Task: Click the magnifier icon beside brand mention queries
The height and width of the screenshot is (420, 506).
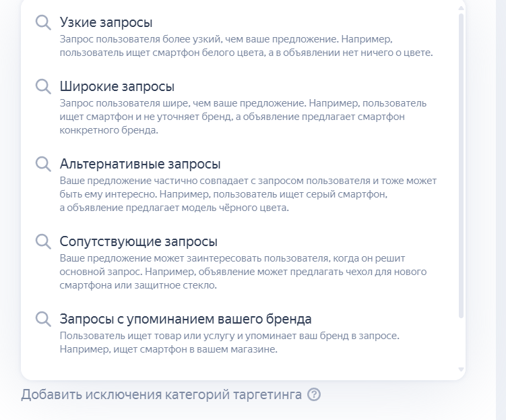Action: 43,319
